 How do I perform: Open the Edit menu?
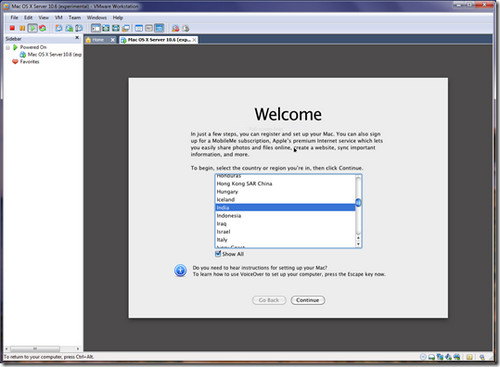coord(28,17)
